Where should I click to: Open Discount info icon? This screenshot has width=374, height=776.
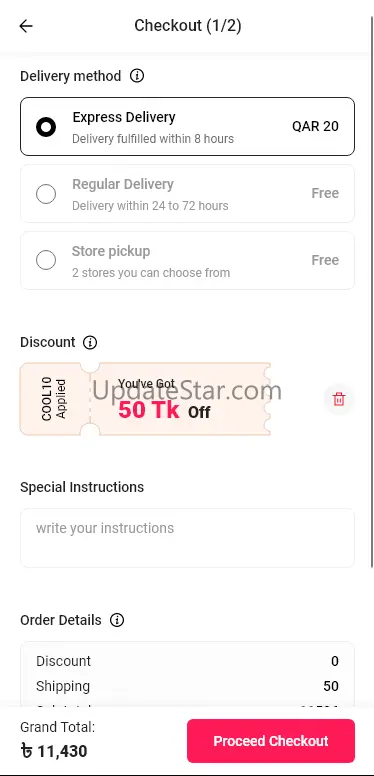[90, 342]
